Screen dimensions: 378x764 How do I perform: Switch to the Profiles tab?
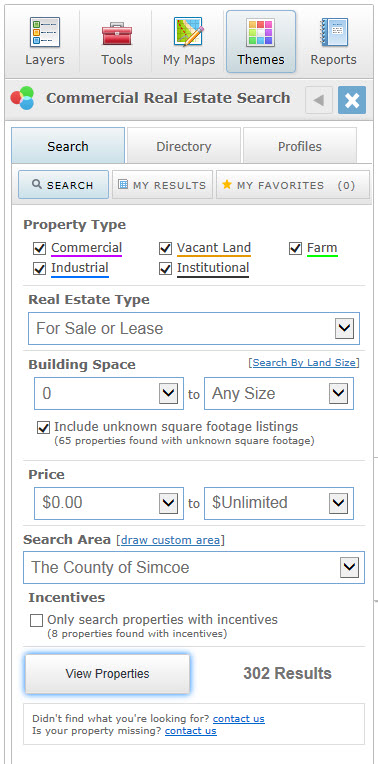300,146
